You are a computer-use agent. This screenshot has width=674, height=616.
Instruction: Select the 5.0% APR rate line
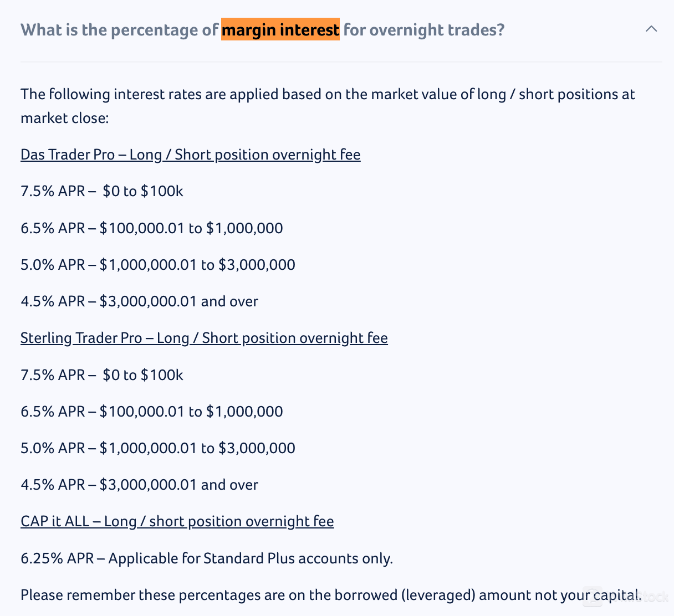point(158,265)
